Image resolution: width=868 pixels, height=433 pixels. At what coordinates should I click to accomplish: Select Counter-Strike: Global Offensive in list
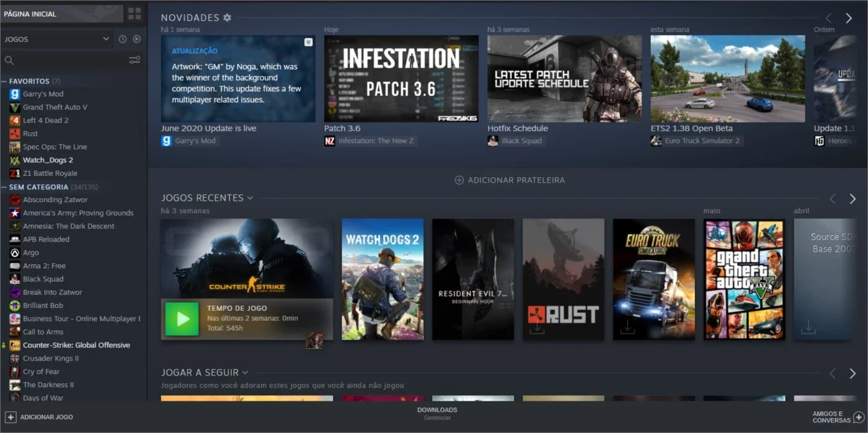pyautogui.click(x=77, y=345)
